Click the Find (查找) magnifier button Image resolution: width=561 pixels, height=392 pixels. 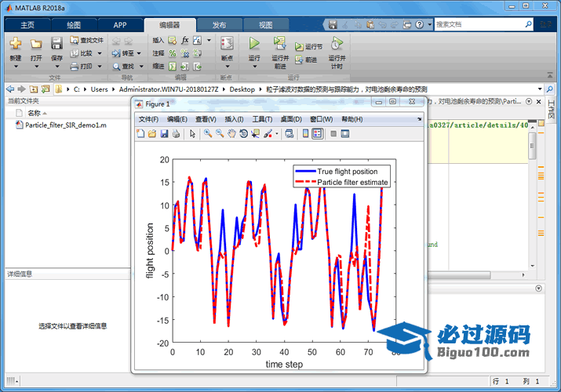click(x=123, y=67)
